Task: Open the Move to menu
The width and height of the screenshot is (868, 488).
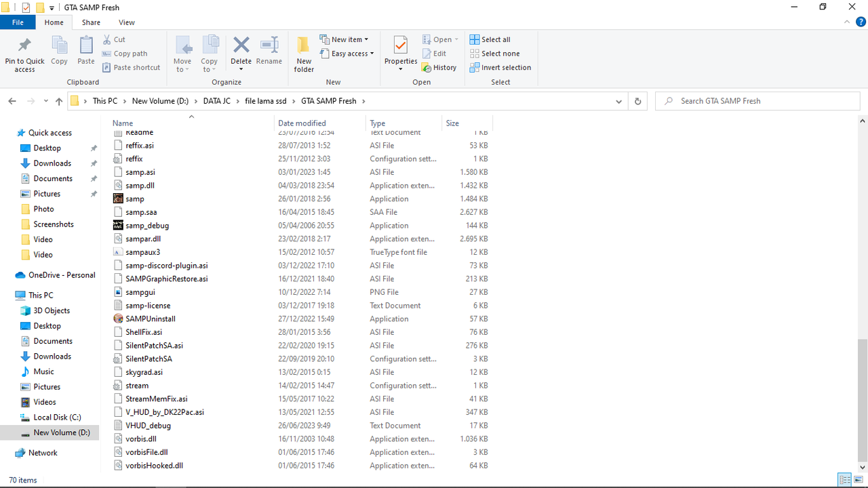Action: pyautogui.click(x=182, y=54)
